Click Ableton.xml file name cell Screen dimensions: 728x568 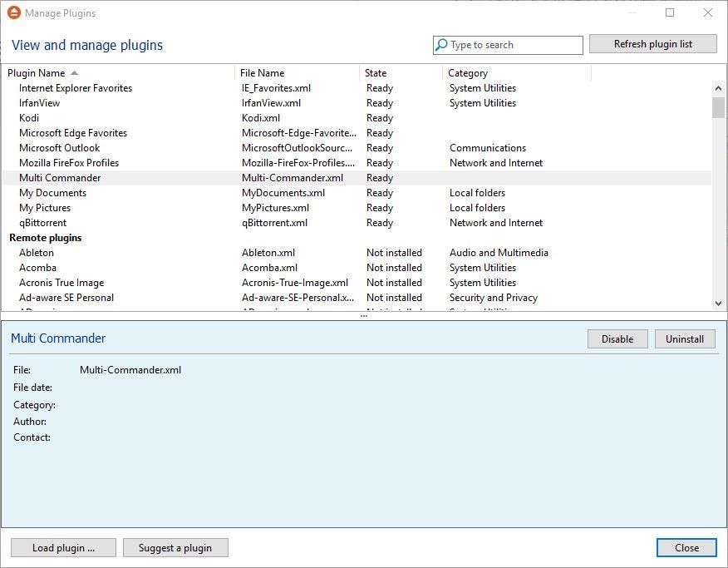point(268,253)
